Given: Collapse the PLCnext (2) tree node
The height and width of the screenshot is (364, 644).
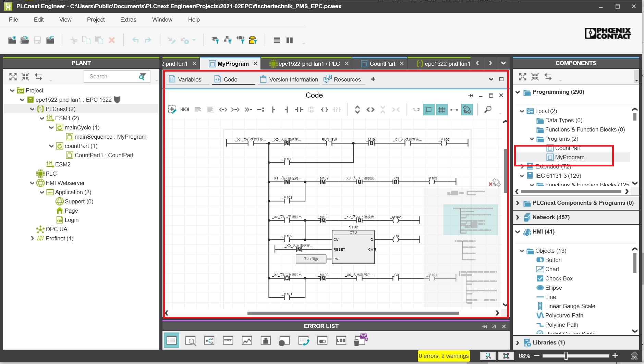Looking at the screenshot, I should (x=32, y=109).
